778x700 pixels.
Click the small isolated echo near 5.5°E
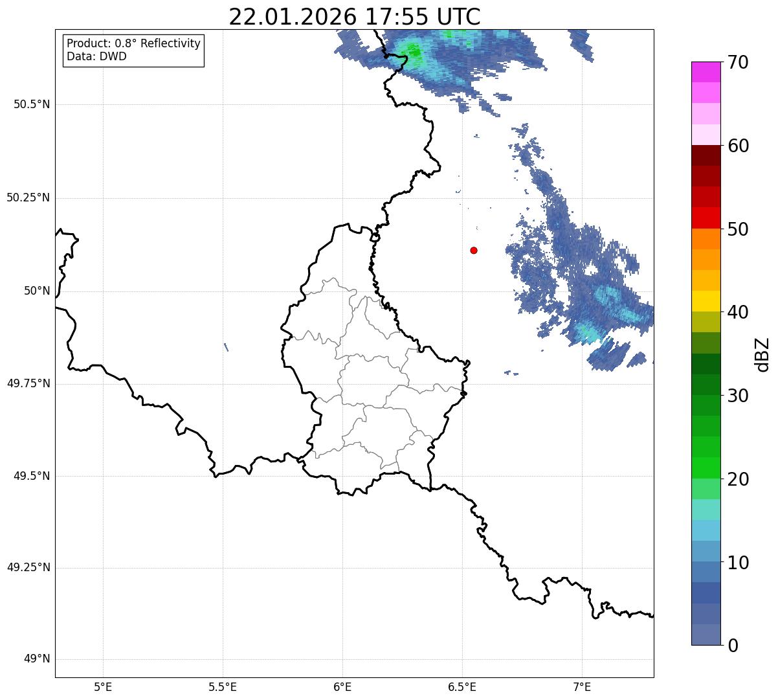(226, 346)
